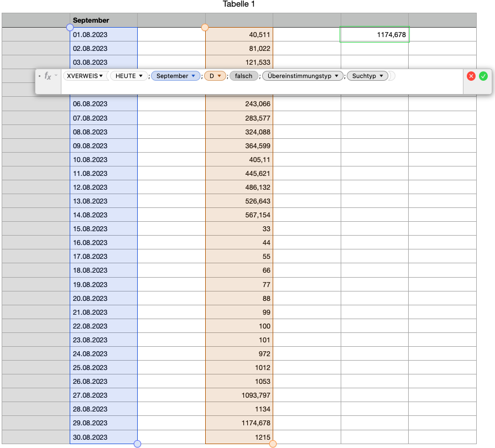Confirm formula with green checkmark button
Image resolution: width=495 pixels, height=448 pixels.
tap(483, 76)
